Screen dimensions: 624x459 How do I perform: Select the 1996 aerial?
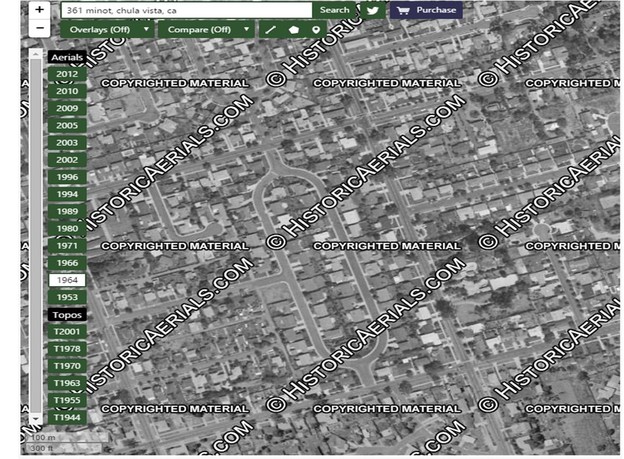coord(67,177)
